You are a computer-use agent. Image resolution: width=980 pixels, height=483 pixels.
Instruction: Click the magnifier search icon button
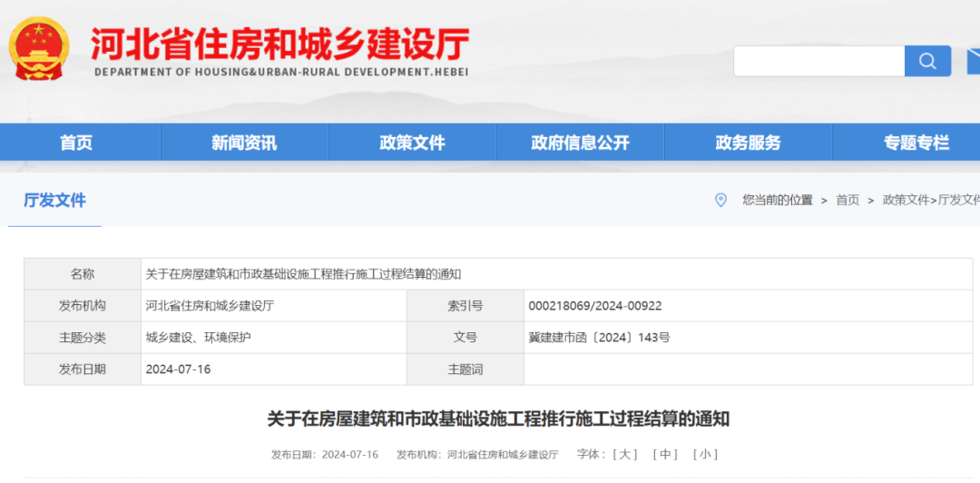tap(926, 61)
